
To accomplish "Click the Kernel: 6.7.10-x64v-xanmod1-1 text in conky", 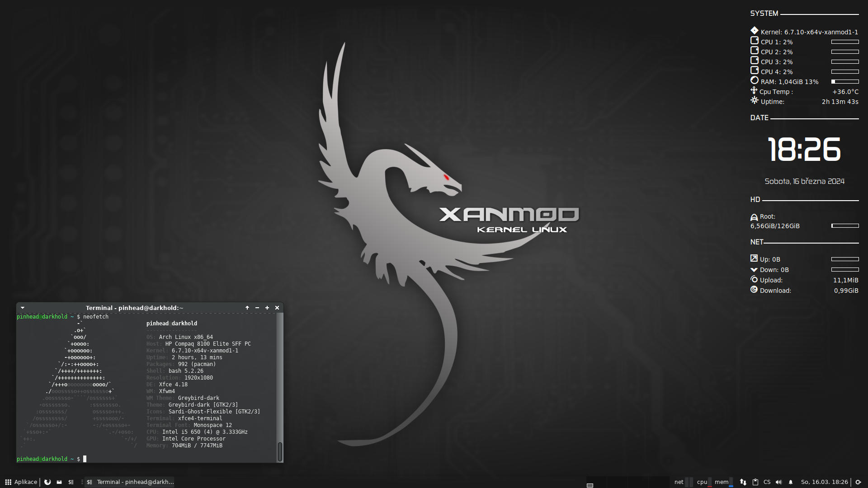I will click(809, 32).
